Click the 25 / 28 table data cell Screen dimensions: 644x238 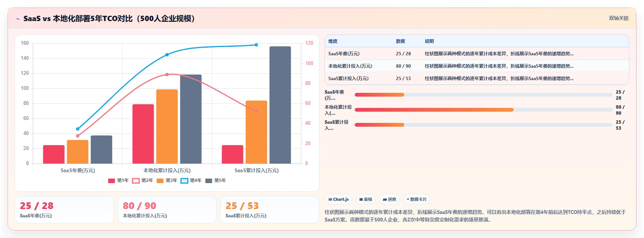coord(403,54)
